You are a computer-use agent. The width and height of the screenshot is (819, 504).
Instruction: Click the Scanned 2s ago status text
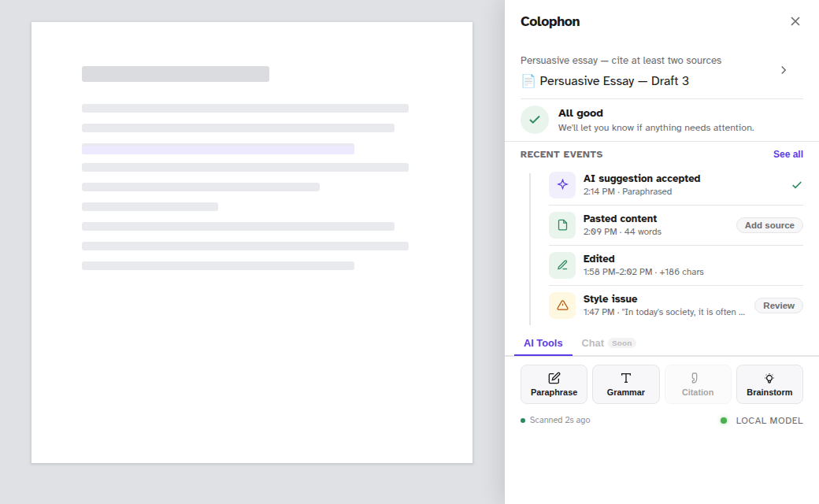(559, 420)
